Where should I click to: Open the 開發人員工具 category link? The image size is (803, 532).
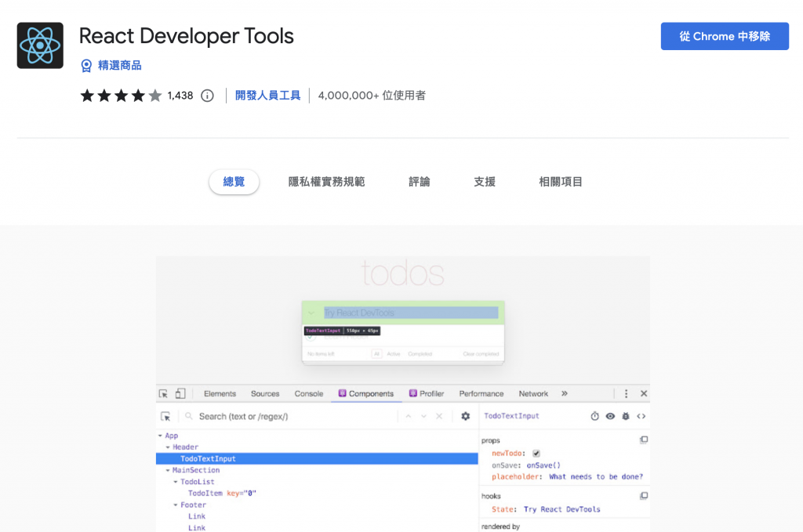[x=268, y=96]
